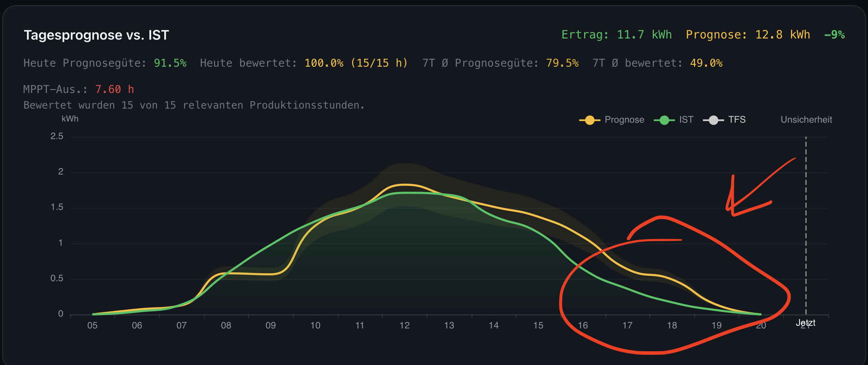
Task: Click the -9% deviation indicator
Action: (834, 35)
